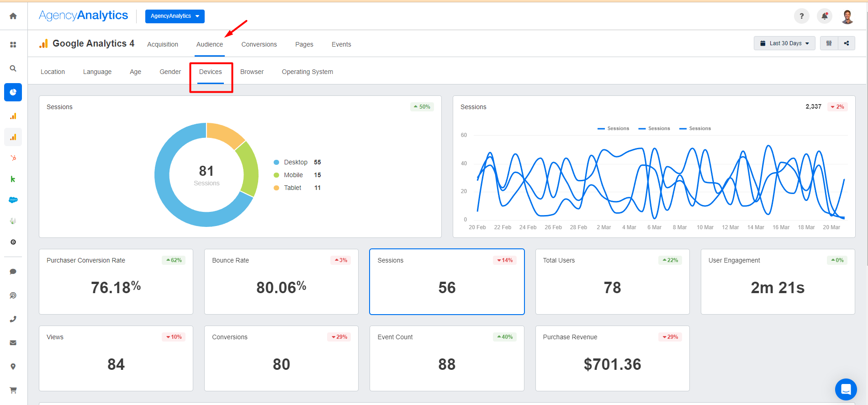This screenshot has height=405, width=868.
Task: Select the Purchase Revenue metric card
Action: 612,358
